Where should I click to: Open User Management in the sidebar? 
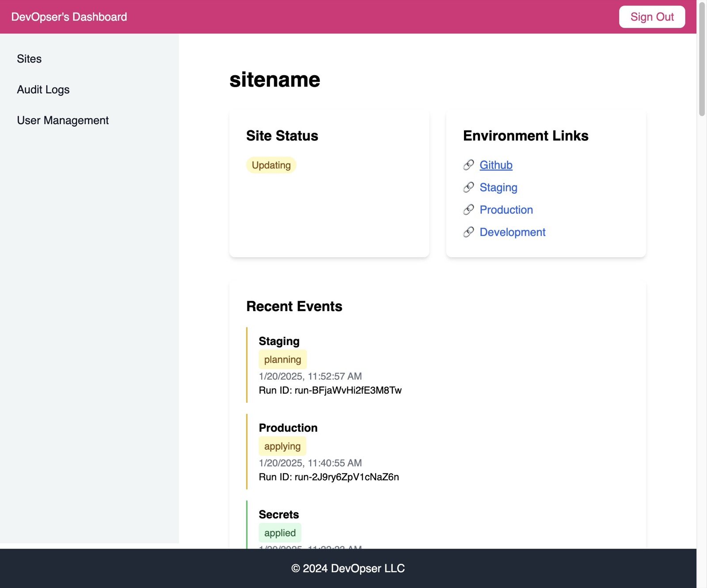click(x=63, y=121)
